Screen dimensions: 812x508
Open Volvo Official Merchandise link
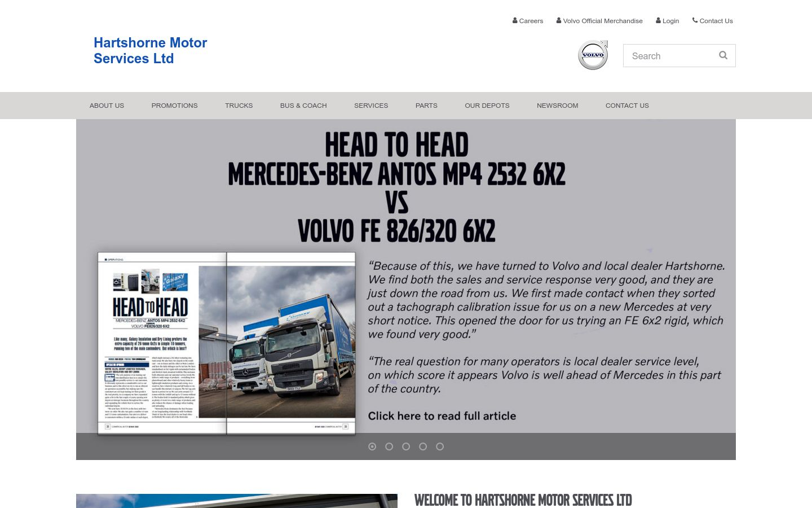(x=599, y=21)
